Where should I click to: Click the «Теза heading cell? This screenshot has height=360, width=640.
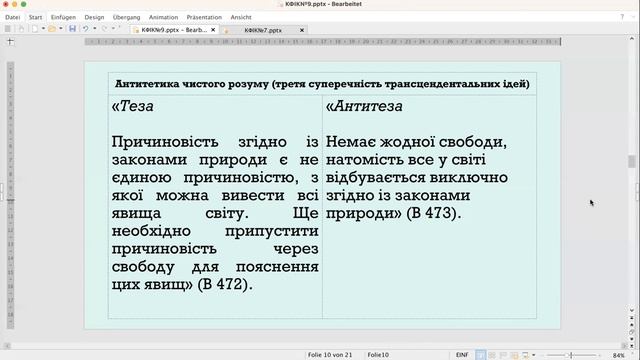(x=133, y=106)
